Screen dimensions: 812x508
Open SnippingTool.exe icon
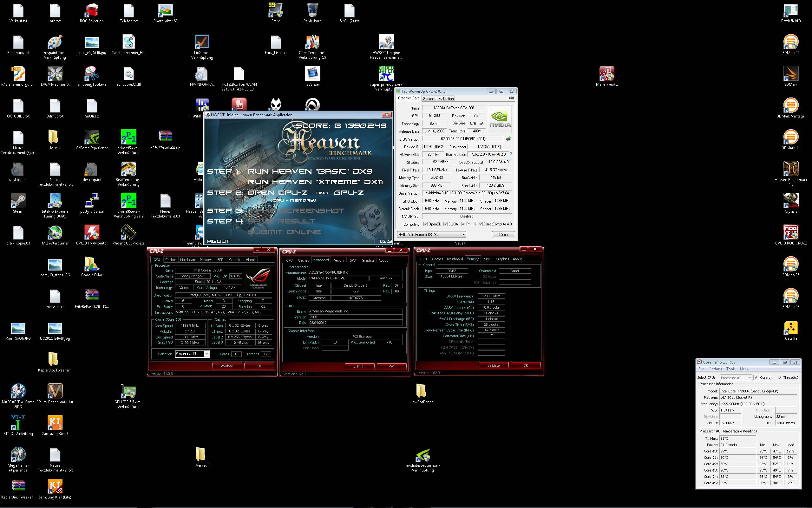click(x=92, y=76)
